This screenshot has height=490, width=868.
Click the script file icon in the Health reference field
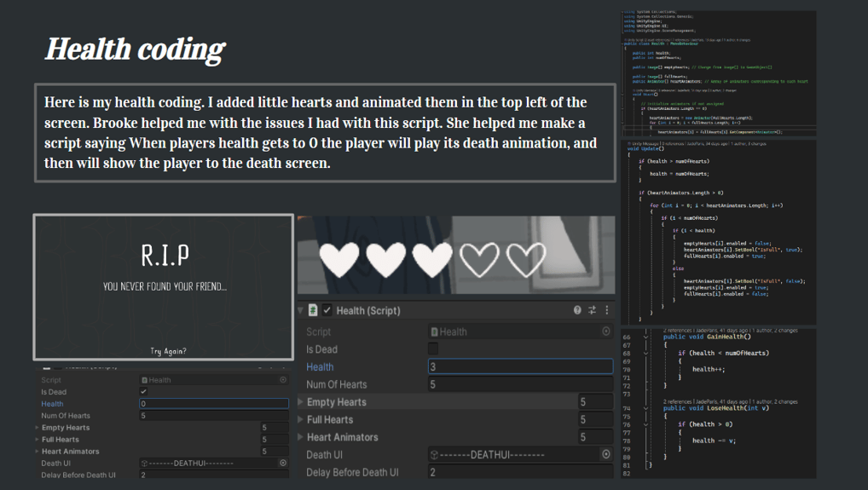point(435,331)
